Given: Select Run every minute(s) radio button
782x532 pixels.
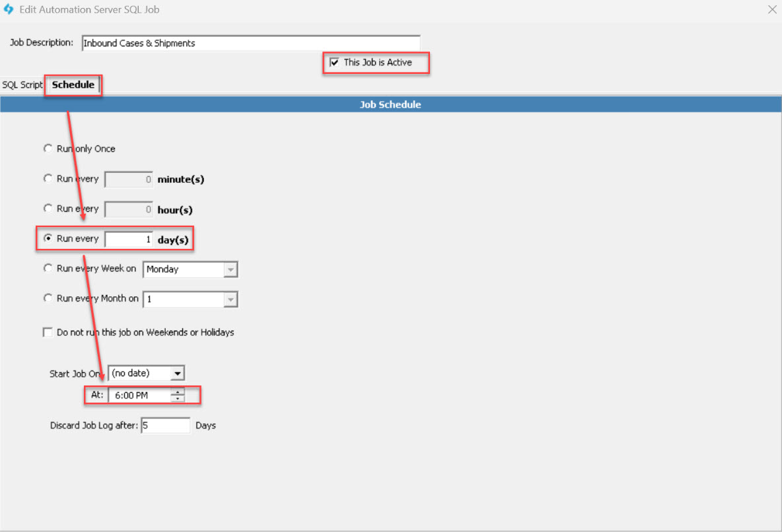Looking at the screenshot, I should pos(48,179).
